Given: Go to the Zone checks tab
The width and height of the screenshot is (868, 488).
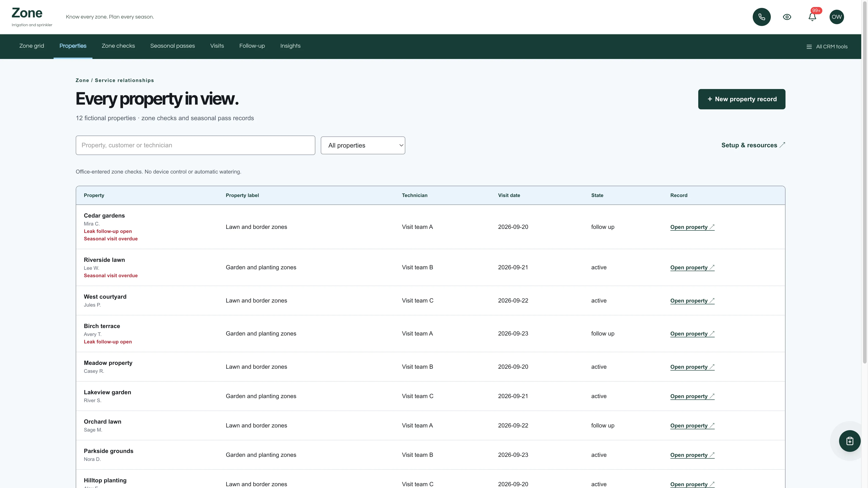Looking at the screenshot, I should click(118, 46).
